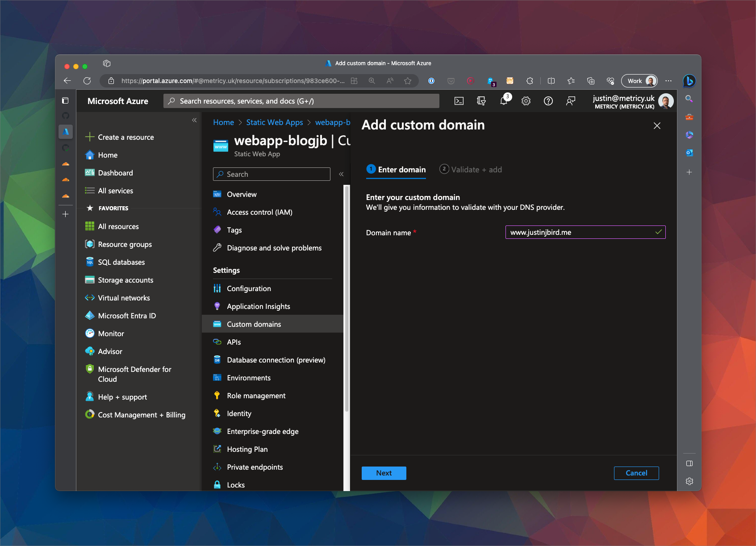Open Outlook from the Edge sidebar
The image size is (756, 546).
(x=689, y=152)
